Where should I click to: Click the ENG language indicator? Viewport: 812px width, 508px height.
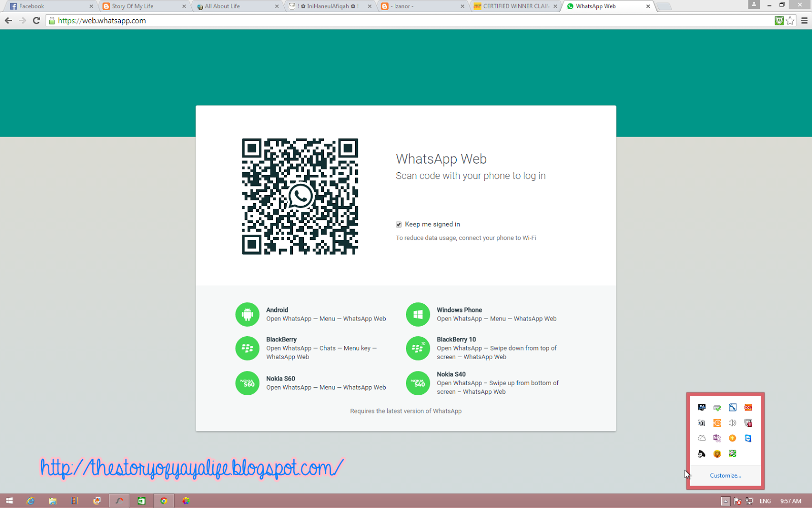(765, 501)
